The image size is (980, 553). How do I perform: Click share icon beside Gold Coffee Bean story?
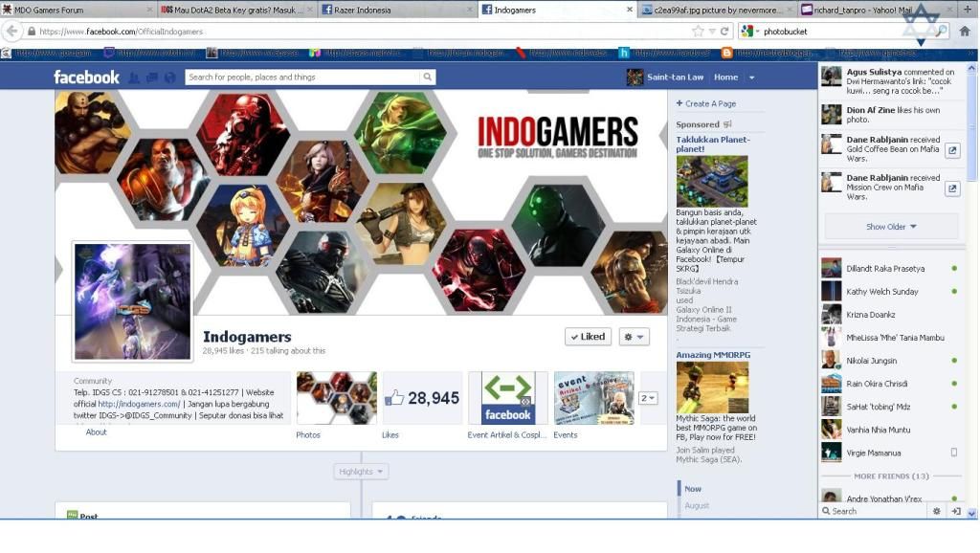pos(952,150)
